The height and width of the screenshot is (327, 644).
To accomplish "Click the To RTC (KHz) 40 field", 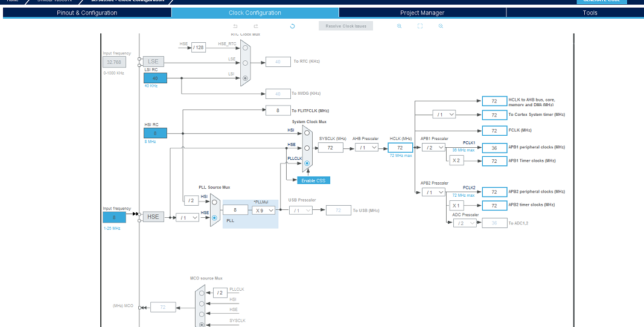I will (x=278, y=62).
